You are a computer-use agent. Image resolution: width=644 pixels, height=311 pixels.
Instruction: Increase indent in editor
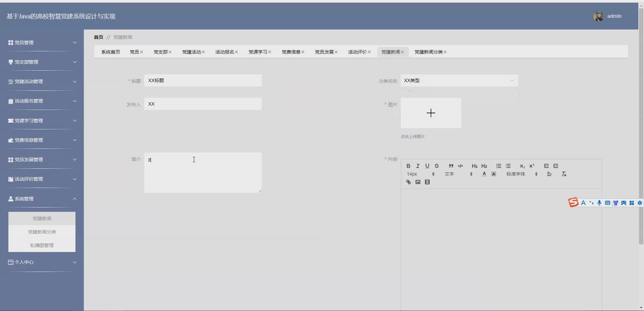tap(556, 166)
